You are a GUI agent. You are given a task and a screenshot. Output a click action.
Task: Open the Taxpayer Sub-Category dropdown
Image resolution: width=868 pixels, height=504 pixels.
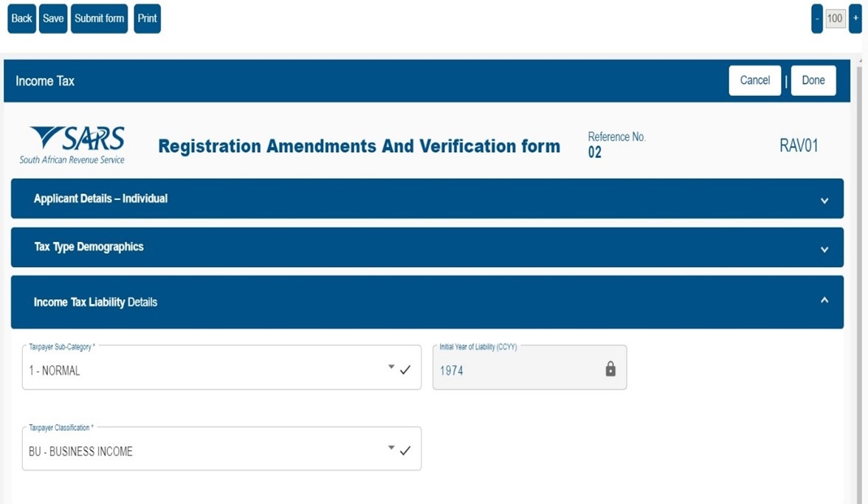point(391,367)
